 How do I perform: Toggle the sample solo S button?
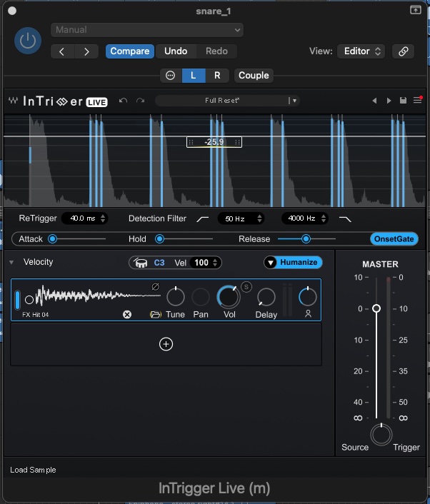click(x=246, y=287)
